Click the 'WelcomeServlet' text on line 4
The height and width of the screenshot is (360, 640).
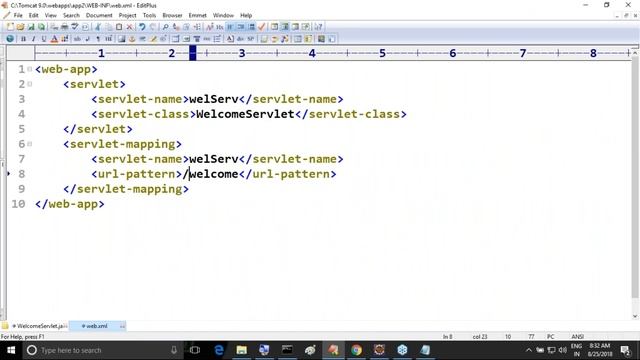click(245, 114)
